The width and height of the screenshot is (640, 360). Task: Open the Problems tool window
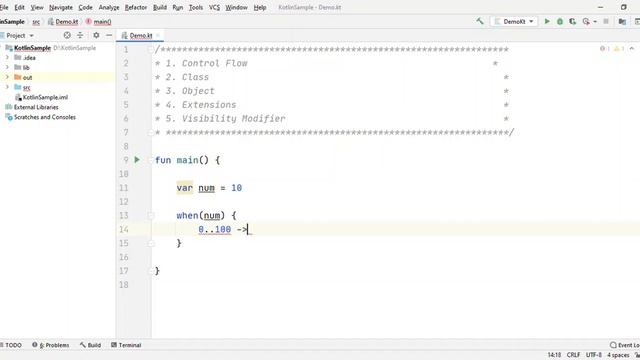coord(51,345)
